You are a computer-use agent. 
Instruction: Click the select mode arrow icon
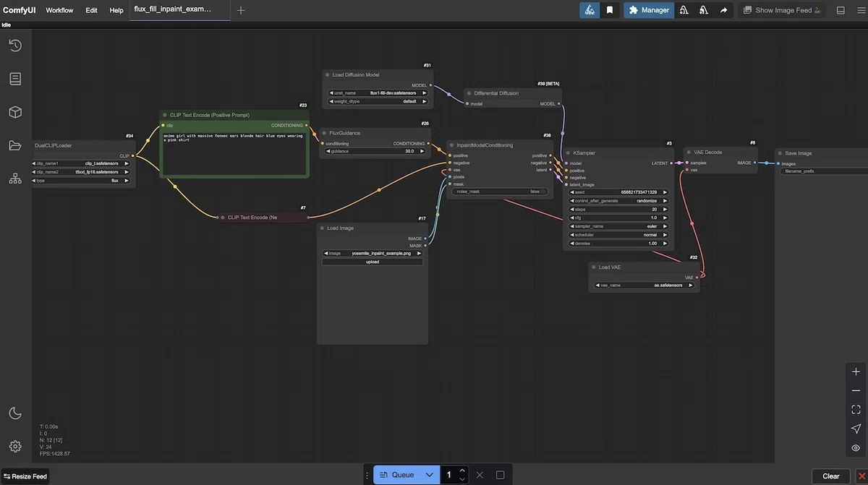pos(856,429)
